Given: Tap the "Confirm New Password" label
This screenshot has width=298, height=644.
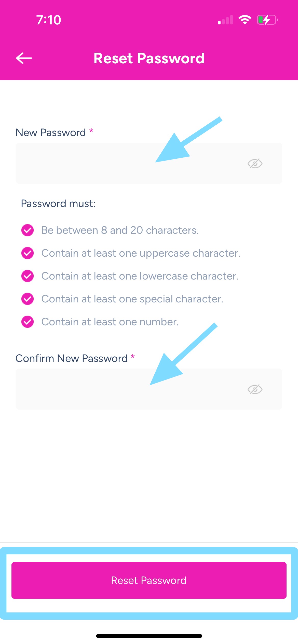Looking at the screenshot, I should click(72, 359).
